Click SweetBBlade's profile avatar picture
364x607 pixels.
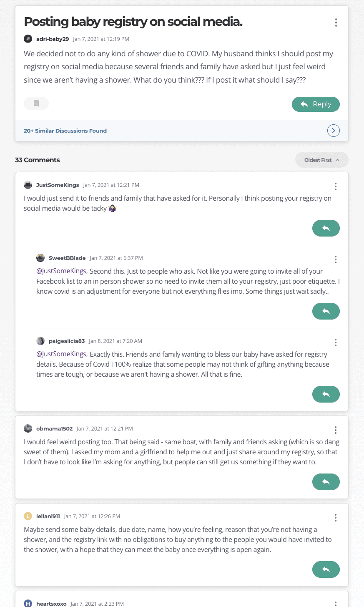(x=40, y=258)
